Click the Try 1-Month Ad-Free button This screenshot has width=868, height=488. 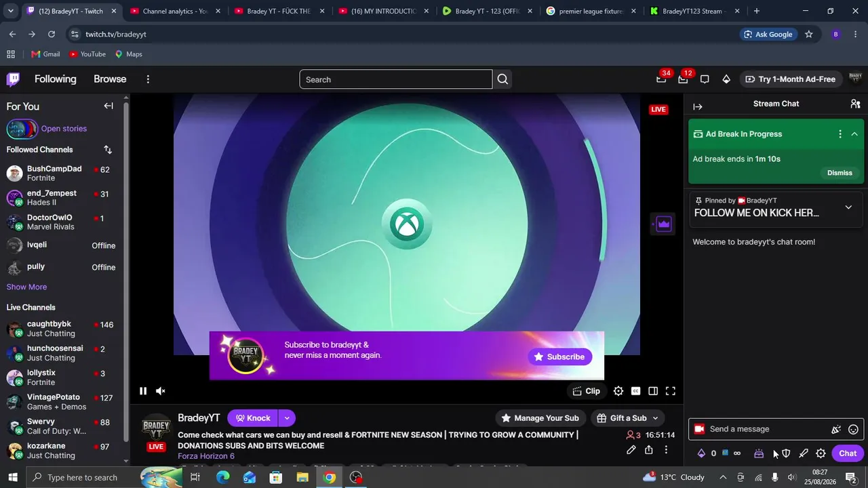pos(791,79)
